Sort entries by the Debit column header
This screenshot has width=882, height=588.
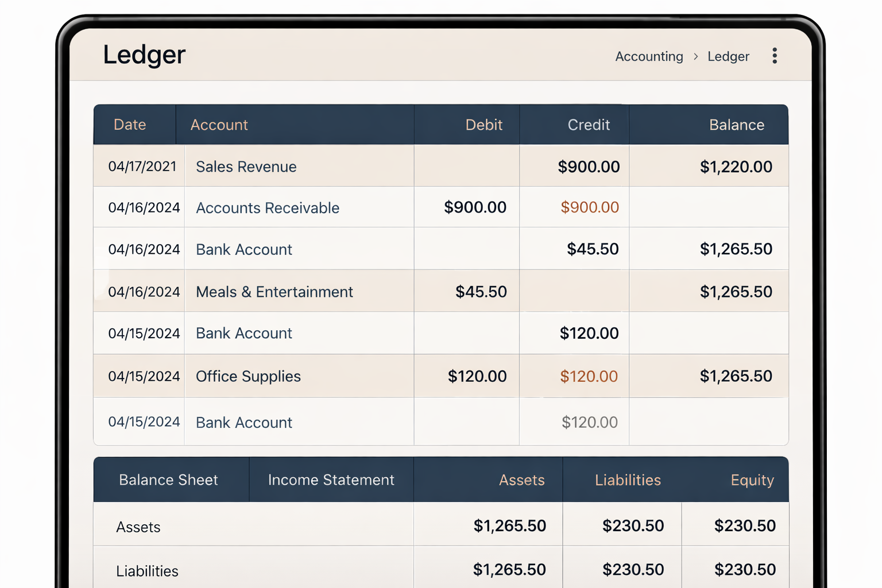(483, 125)
